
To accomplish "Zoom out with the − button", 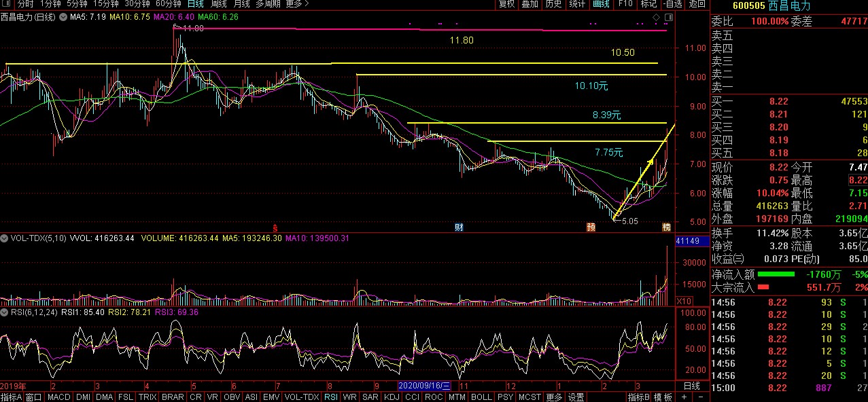I will pos(701,397).
